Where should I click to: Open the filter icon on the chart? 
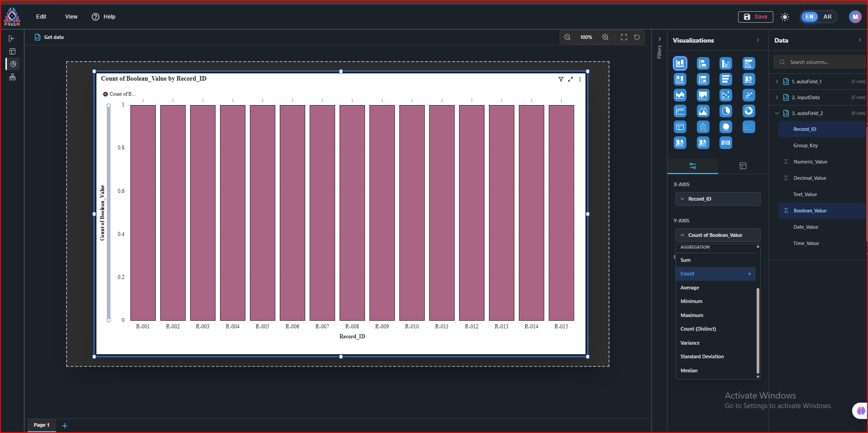(x=561, y=79)
